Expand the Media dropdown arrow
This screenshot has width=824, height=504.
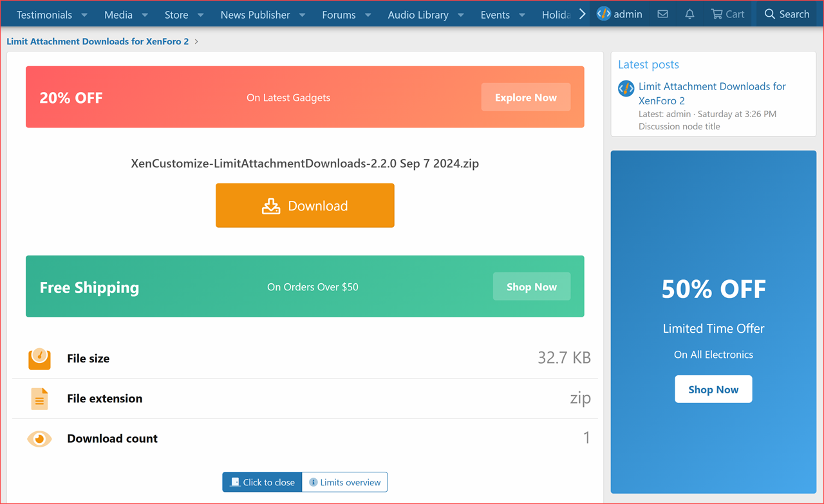point(145,15)
